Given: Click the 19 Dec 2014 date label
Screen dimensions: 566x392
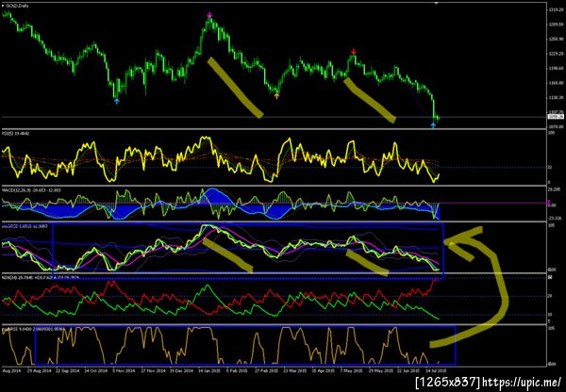Looking at the screenshot, I should coord(181,370).
